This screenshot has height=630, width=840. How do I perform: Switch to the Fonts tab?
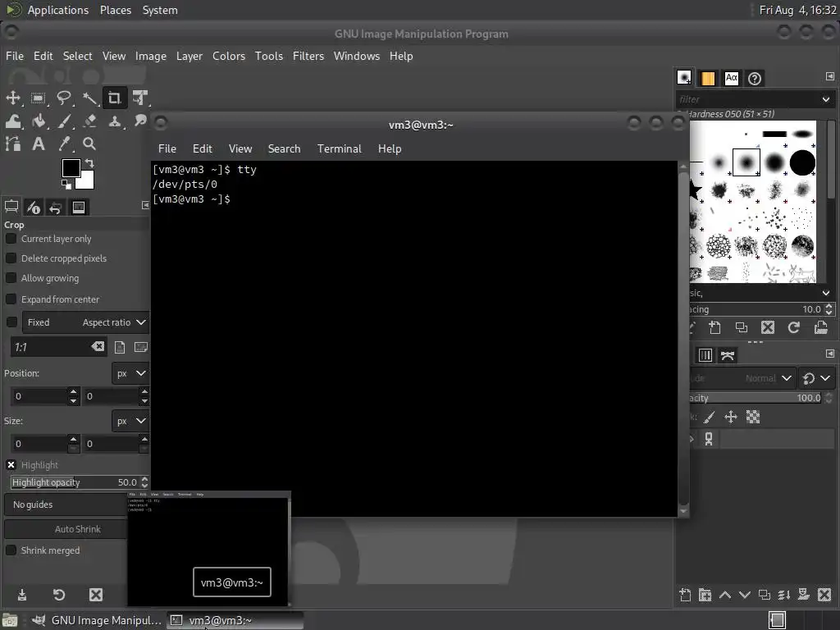pos(731,79)
